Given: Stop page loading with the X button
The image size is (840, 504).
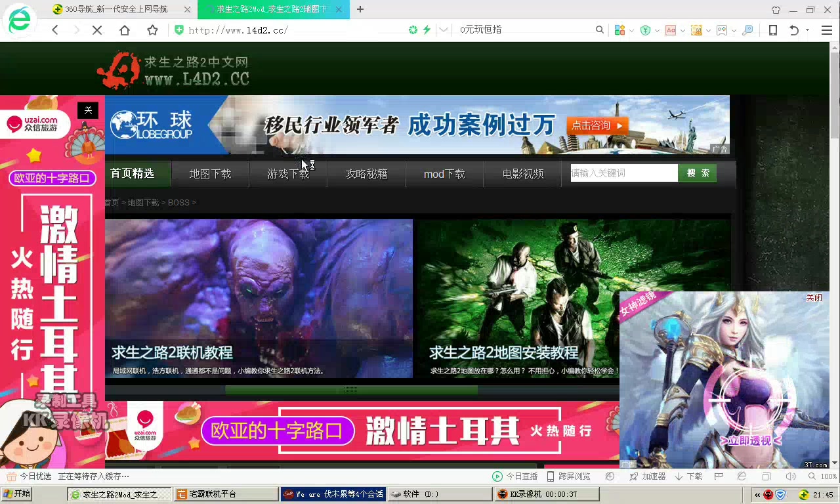Looking at the screenshot, I should 97,30.
